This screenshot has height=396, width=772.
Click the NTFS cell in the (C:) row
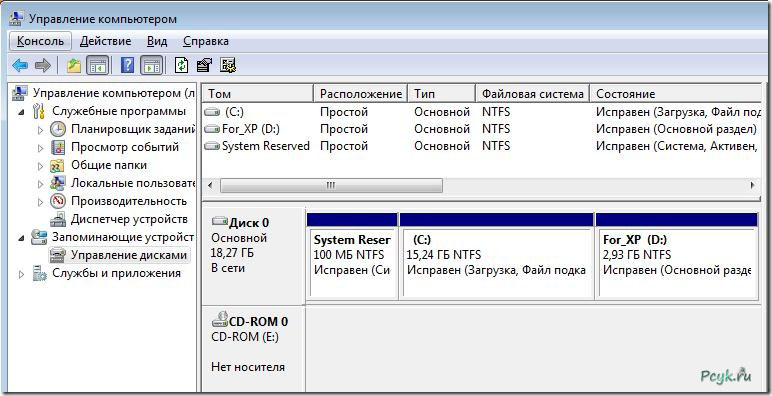pyautogui.click(x=496, y=112)
